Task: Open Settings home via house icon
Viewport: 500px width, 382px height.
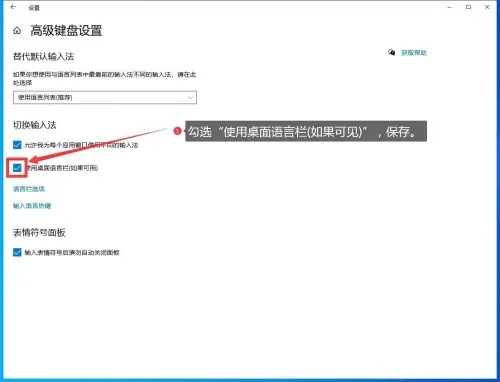Action: [x=17, y=31]
